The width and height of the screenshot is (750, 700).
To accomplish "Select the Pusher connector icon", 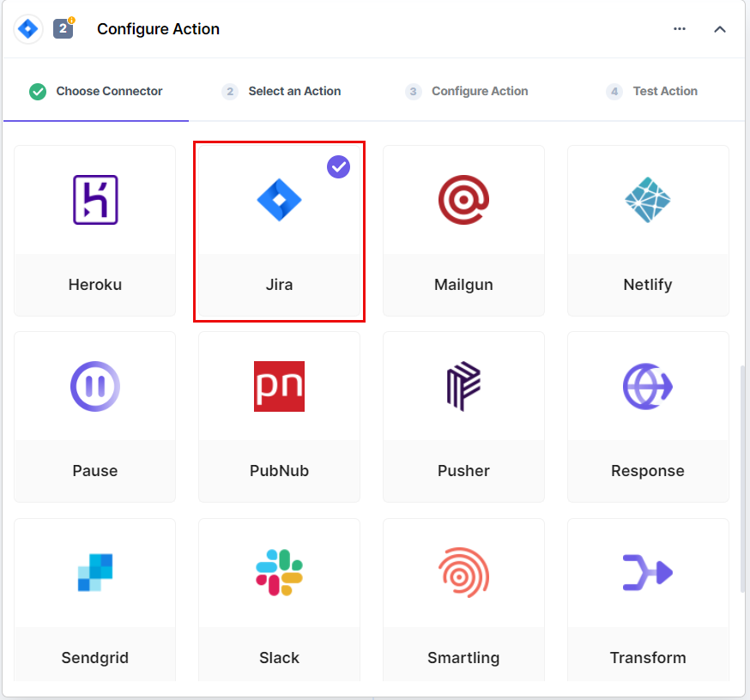I will point(463,386).
